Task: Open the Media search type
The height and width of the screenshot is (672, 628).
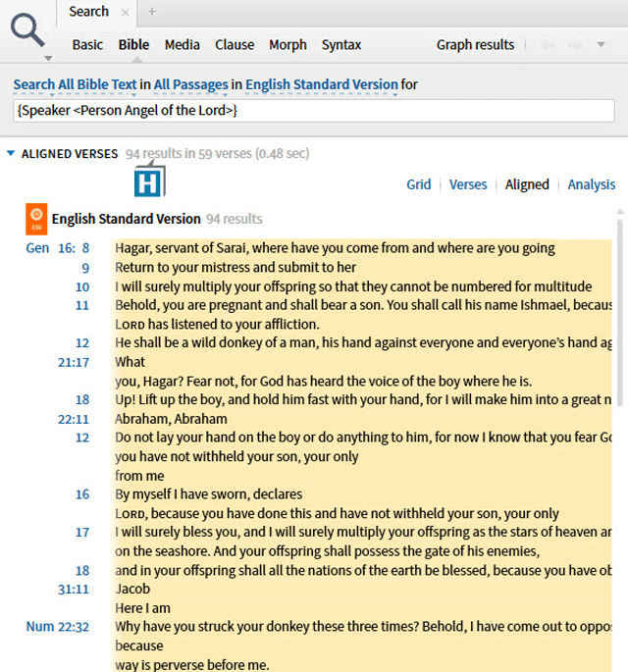Action: [182, 45]
